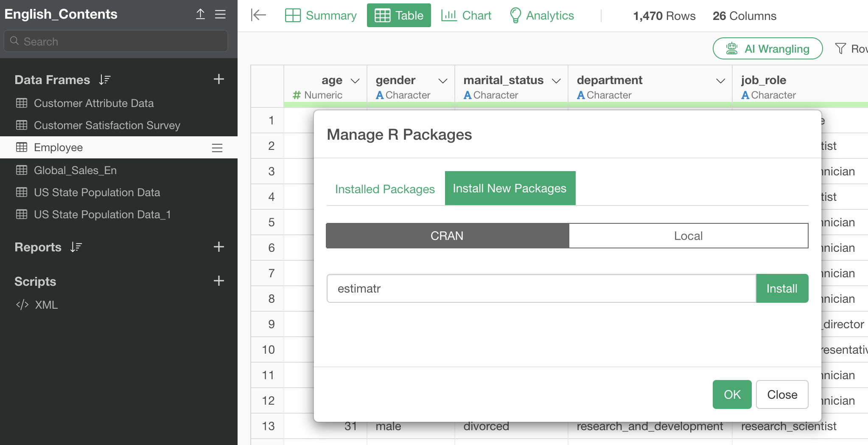Expand age column dropdown menu

pyautogui.click(x=355, y=81)
